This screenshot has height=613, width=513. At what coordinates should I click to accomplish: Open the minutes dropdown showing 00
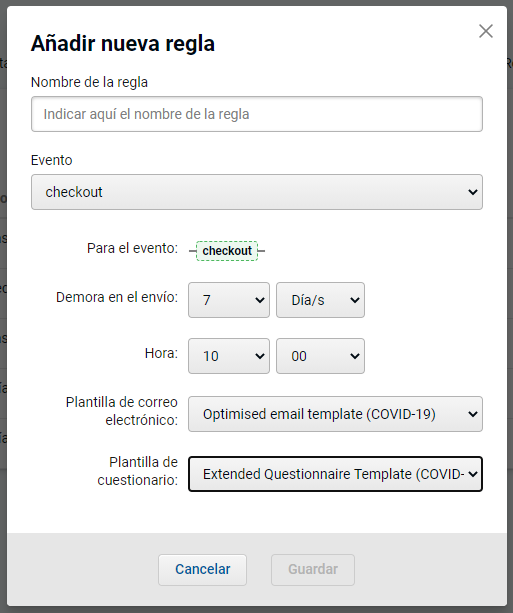[x=320, y=356]
